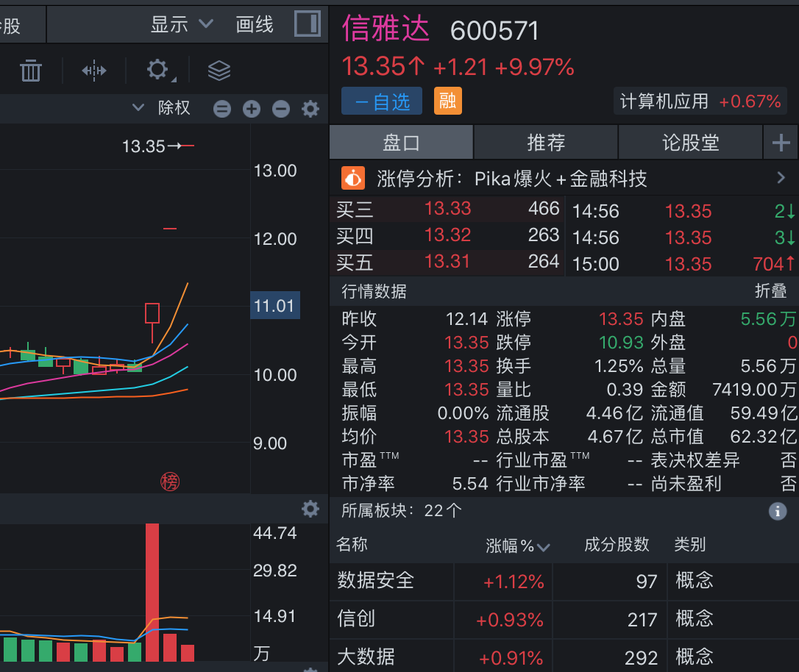Click the stock code 600571

[494, 31]
